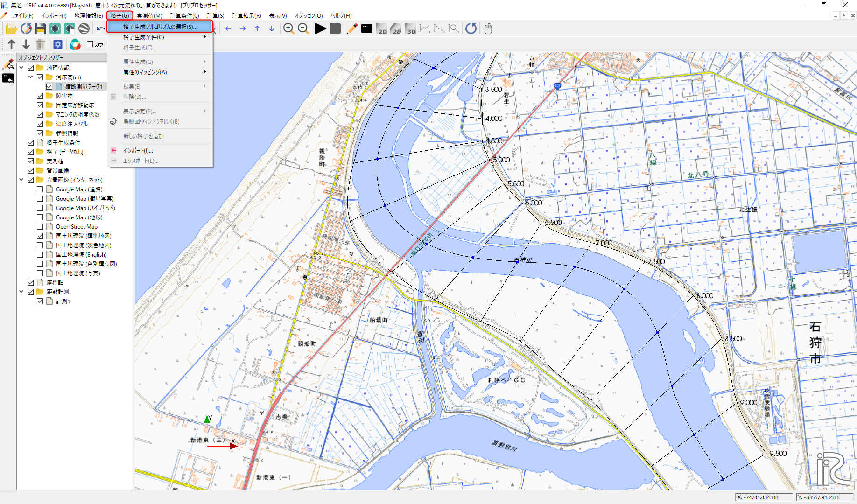Image resolution: width=857 pixels, height=504 pixels.
Task: Open the verification magnifier chart icon
Action: pyautogui.click(x=454, y=29)
